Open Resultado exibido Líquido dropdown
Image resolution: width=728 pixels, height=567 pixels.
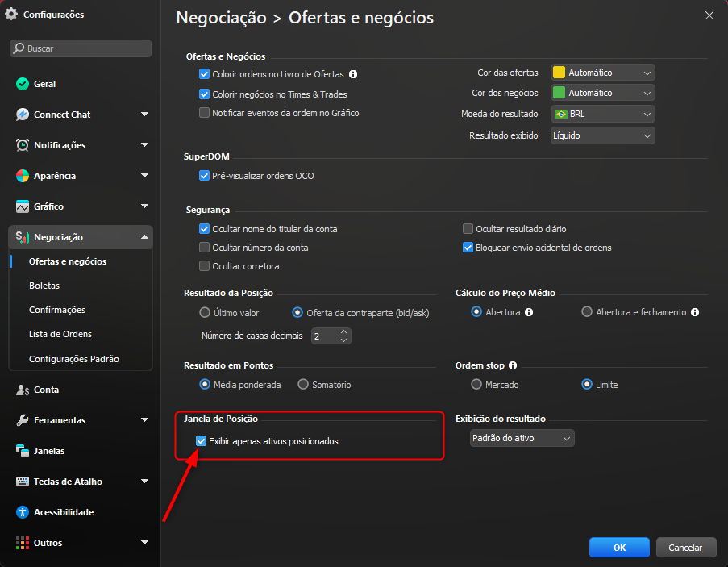603,136
